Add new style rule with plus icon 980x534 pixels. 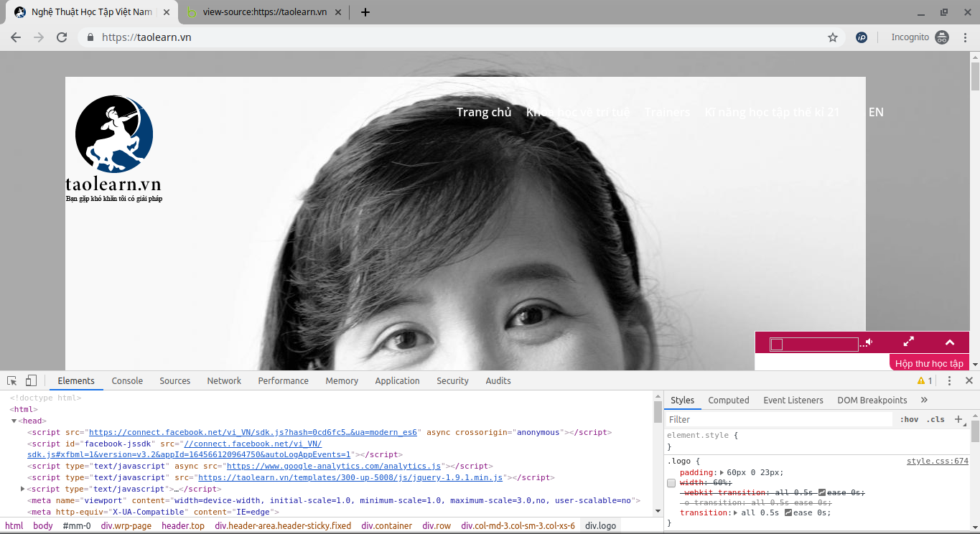tap(958, 419)
